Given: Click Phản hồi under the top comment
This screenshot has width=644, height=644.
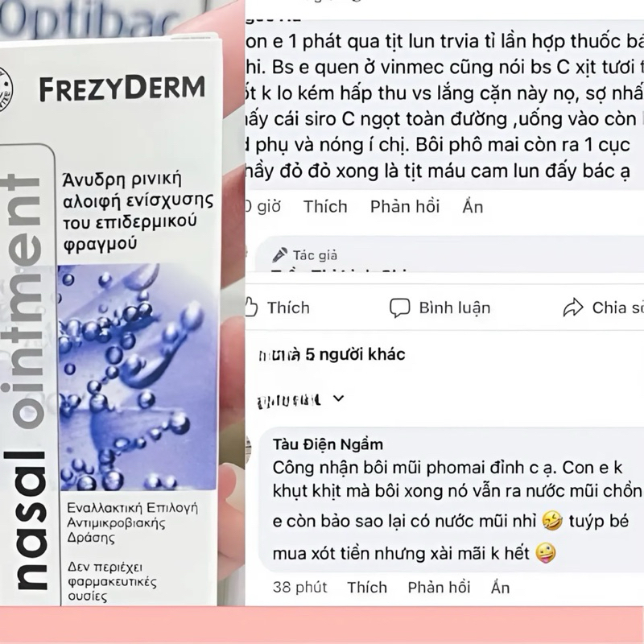Looking at the screenshot, I should tap(405, 207).
